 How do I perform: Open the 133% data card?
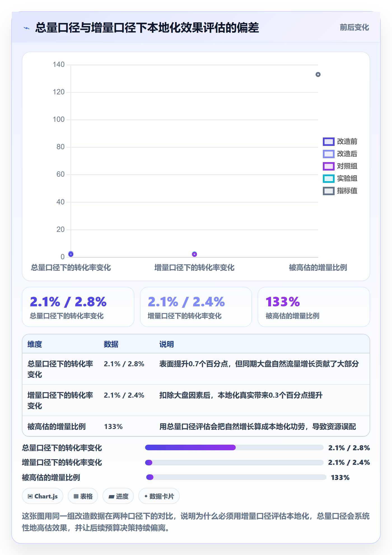tap(314, 307)
